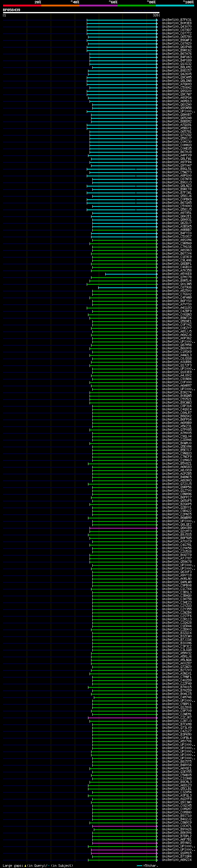Viewport: 197px width, 868px height.
Task: Click the cyan ~100% identity legend bar
Action: [x=175, y=6]
